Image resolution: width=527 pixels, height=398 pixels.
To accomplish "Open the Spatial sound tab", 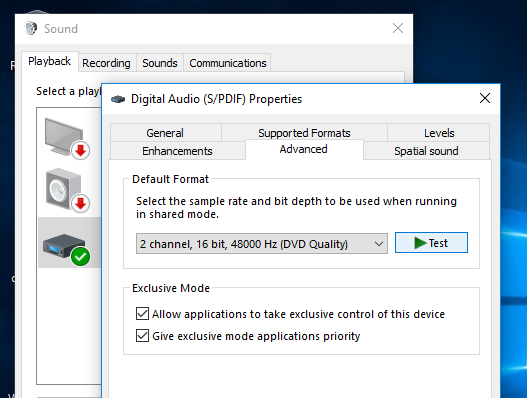I will pyautogui.click(x=426, y=151).
